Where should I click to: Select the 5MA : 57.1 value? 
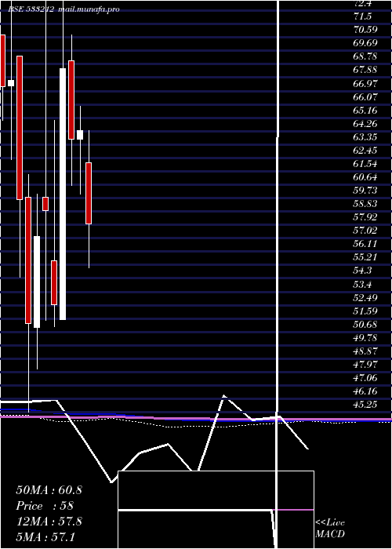click(45, 537)
